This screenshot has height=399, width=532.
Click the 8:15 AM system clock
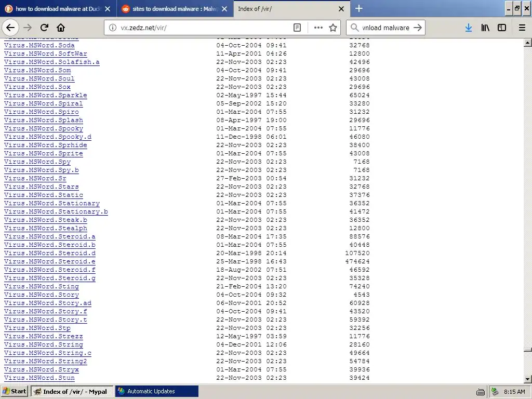pyautogui.click(x=514, y=392)
